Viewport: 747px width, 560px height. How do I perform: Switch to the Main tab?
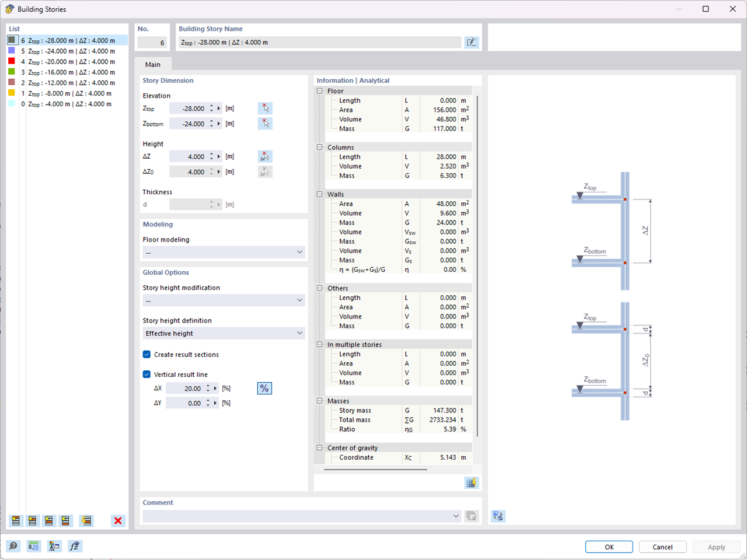pos(152,64)
